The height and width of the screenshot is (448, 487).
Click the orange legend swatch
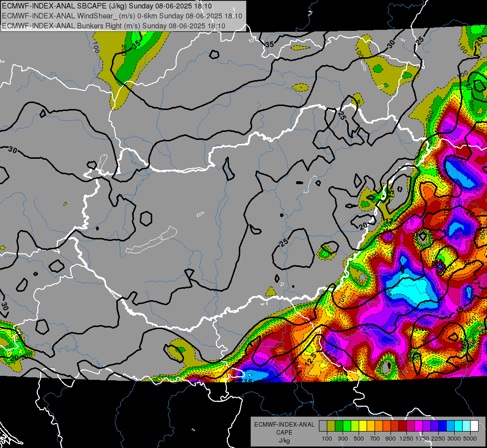[x=379, y=426]
